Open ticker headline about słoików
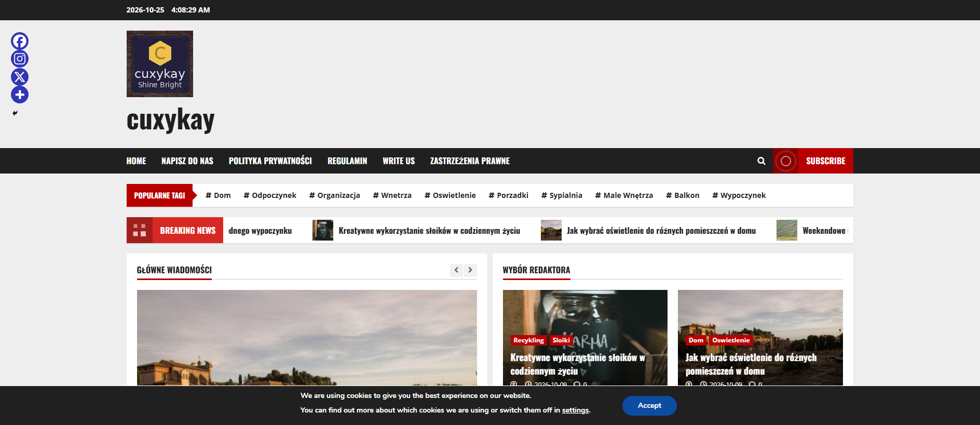 [429, 231]
